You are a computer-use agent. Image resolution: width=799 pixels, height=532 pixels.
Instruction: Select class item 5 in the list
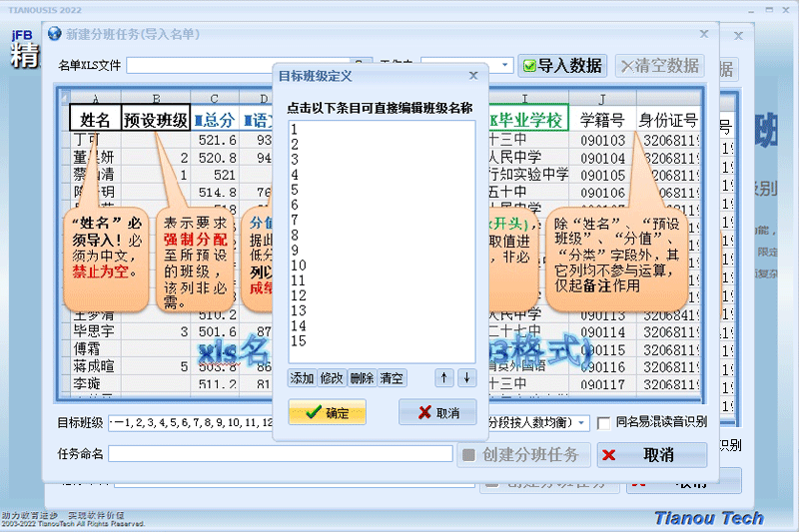tap(382, 190)
